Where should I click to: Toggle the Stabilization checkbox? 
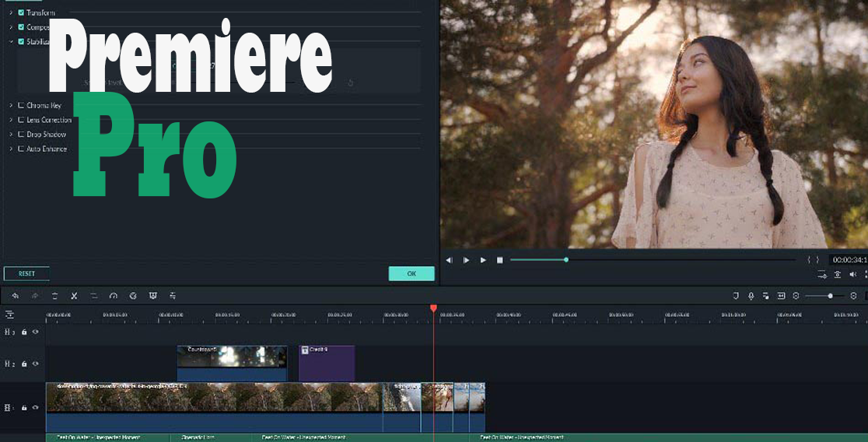(21, 41)
